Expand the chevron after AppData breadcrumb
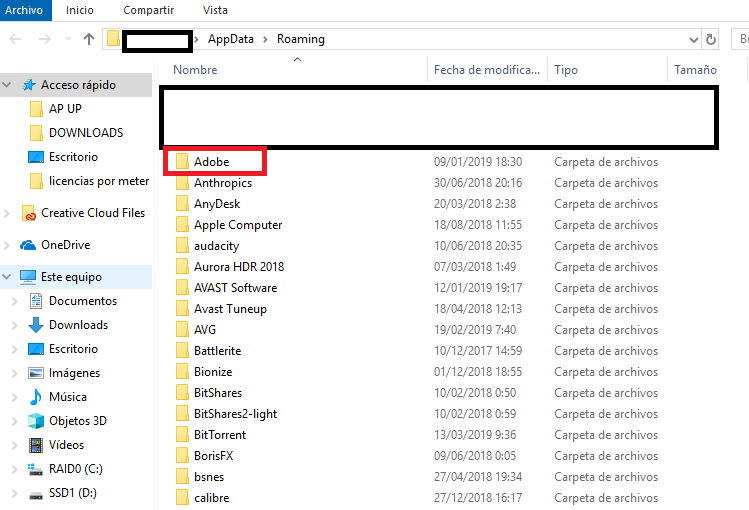Screen dimensions: 749x510 pos(265,40)
